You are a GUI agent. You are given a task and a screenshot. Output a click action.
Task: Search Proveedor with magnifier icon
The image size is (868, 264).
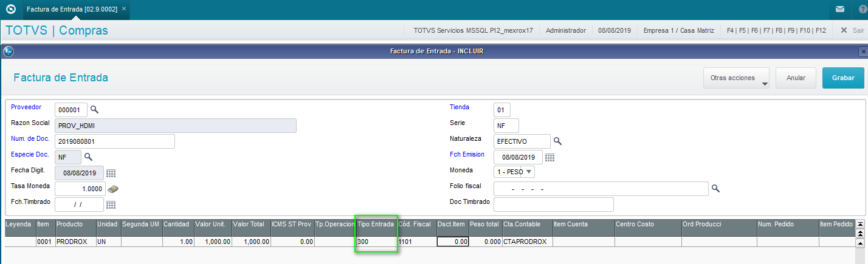tap(95, 110)
